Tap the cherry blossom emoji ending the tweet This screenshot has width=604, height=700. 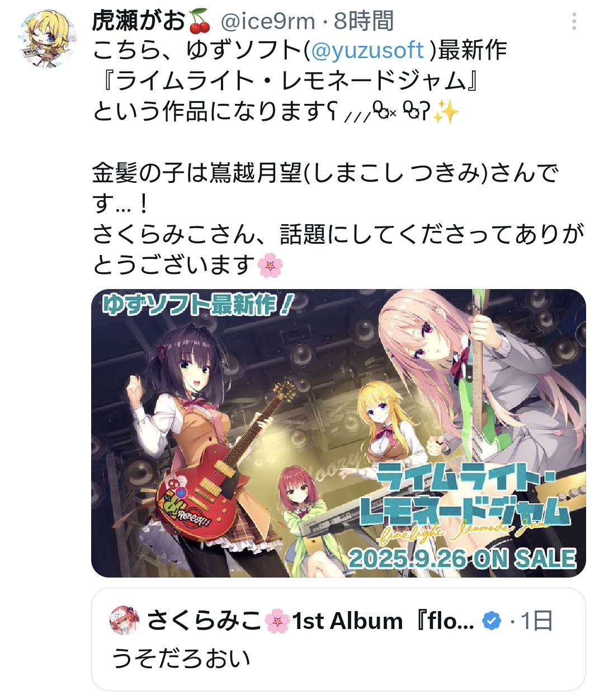[270, 264]
